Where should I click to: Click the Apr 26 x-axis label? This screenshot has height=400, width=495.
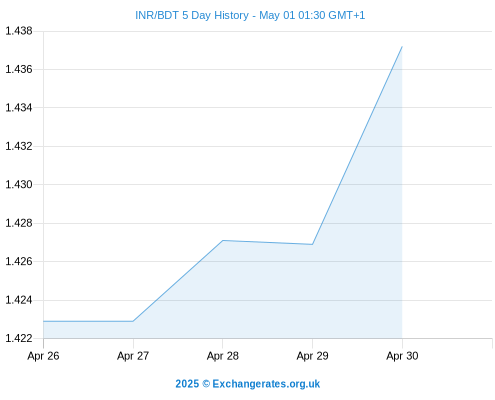point(43,356)
